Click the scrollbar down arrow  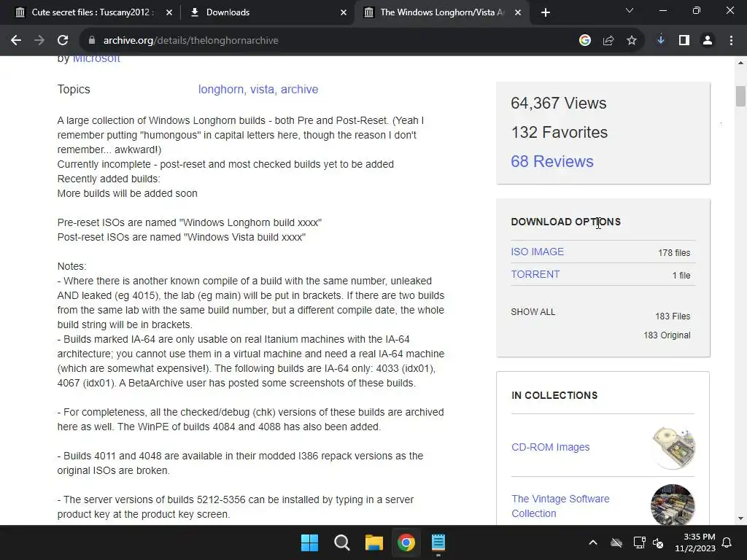(x=740, y=518)
